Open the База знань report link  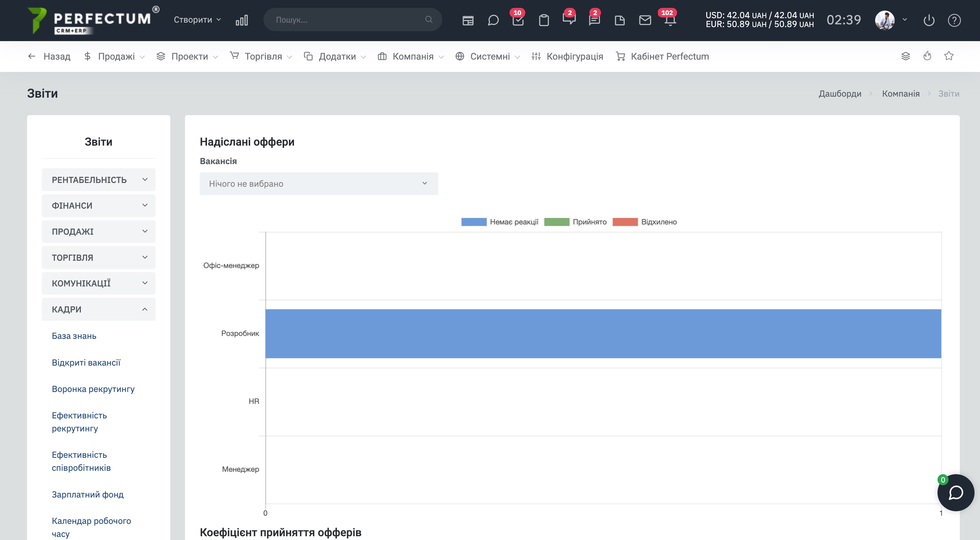tap(74, 336)
